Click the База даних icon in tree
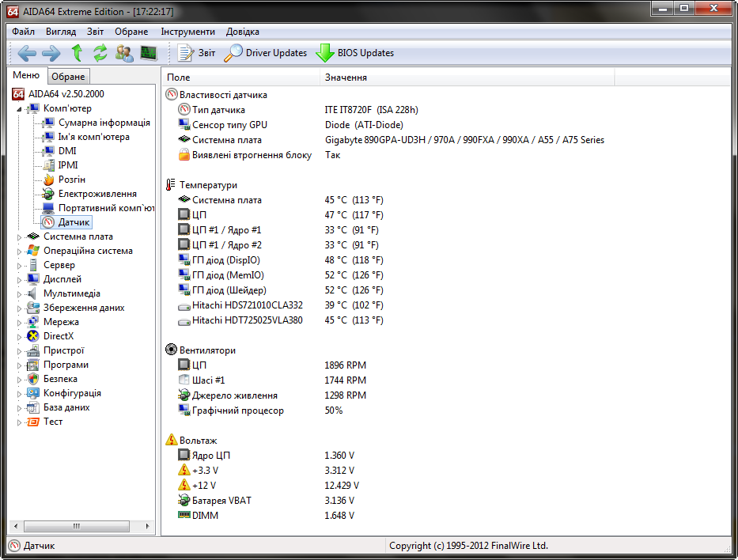Image resolution: width=738 pixels, height=560 pixels. click(33, 407)
